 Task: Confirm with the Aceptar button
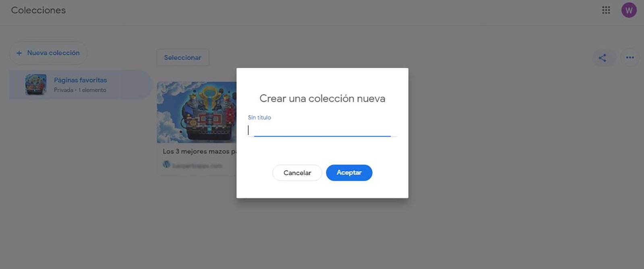[x=349, y=173]
